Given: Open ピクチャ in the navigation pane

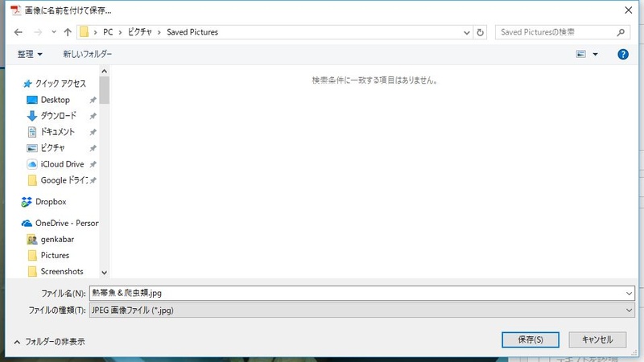Looking at the screenshot, I should click(x=52, y=148).
